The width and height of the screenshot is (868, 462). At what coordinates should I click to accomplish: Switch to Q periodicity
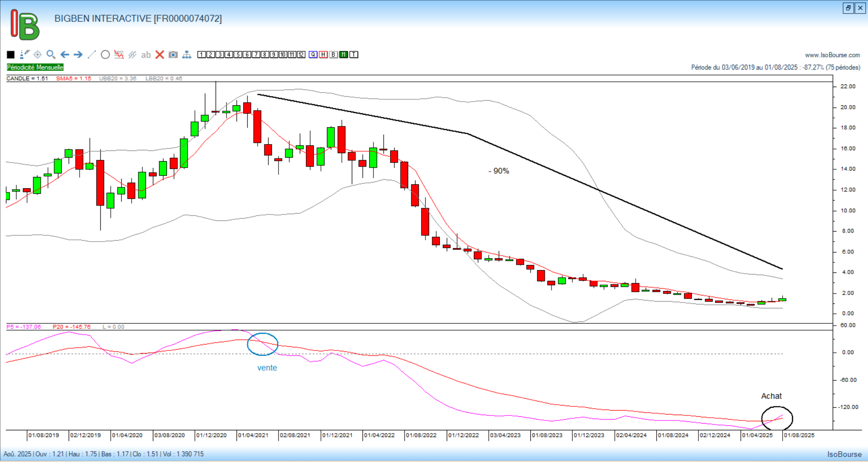313,55
